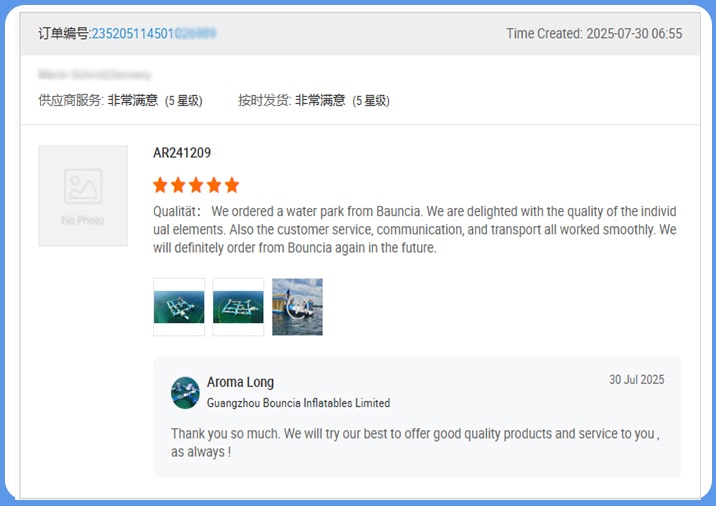Image resolution: width=716 pixels, height=506 pixels.
Task: Click the second orange rating star
Action: coord(179,185)
